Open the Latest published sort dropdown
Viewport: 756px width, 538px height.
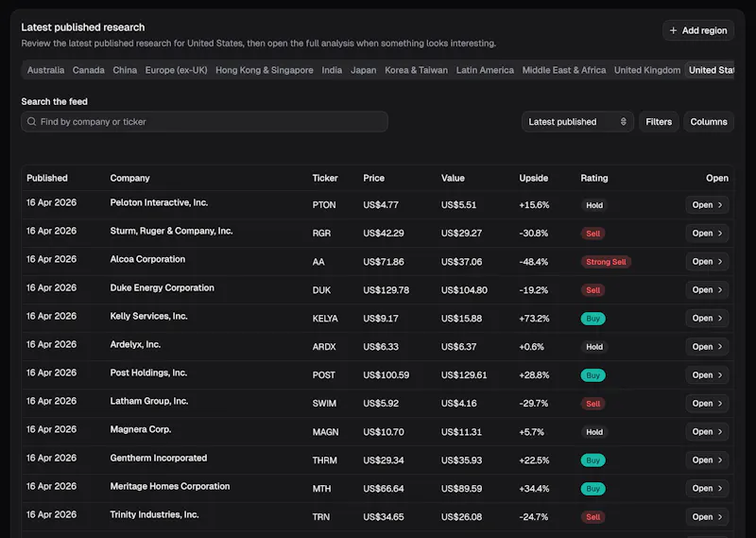(x=577, y=122)
